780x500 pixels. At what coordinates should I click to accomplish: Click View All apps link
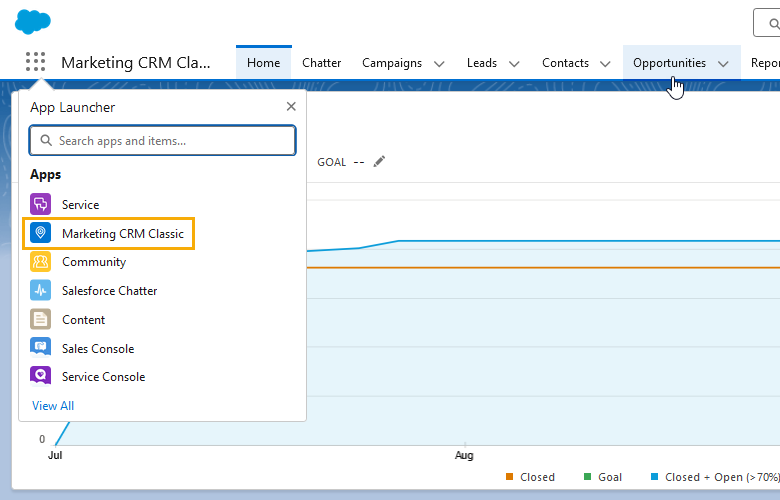[53, 405]
